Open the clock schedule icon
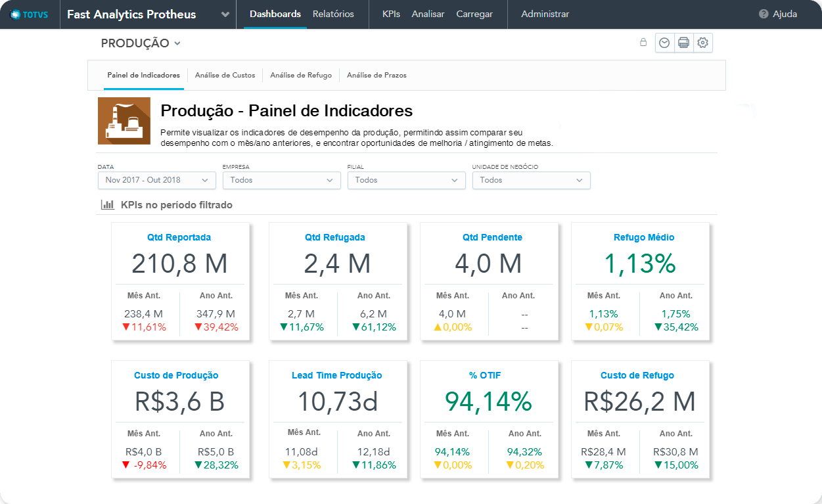Image resolution: width=822 pixels, height=504 pixels. pyautogui.click(x=664, y=43)
